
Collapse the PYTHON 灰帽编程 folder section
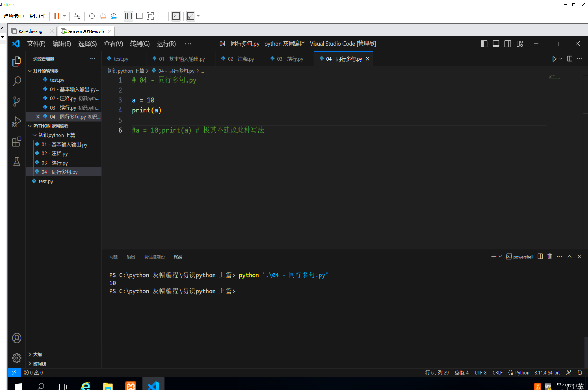(30, 126)
